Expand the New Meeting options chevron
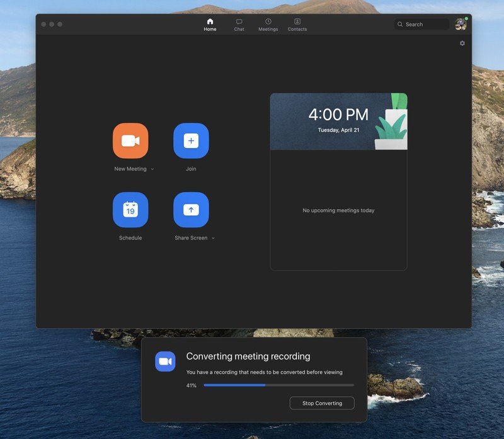The width and height of the screenshot is (504, 439). pos(152,169)
